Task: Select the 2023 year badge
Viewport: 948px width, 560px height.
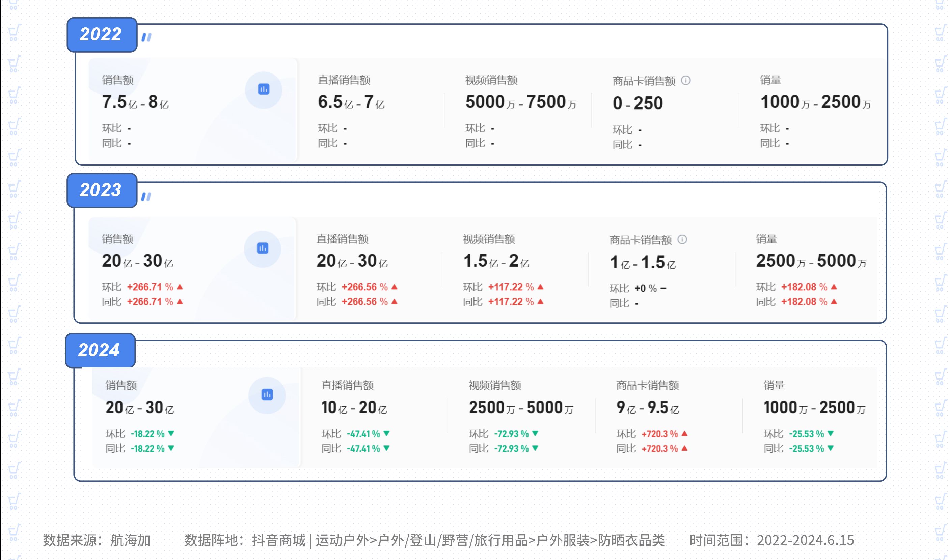Action: click(x=101, y=190)
